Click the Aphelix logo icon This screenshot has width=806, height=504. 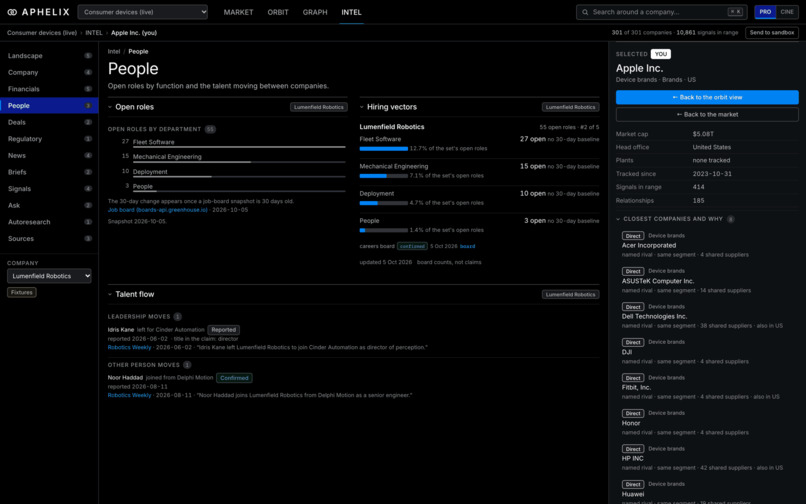[12, 12]
